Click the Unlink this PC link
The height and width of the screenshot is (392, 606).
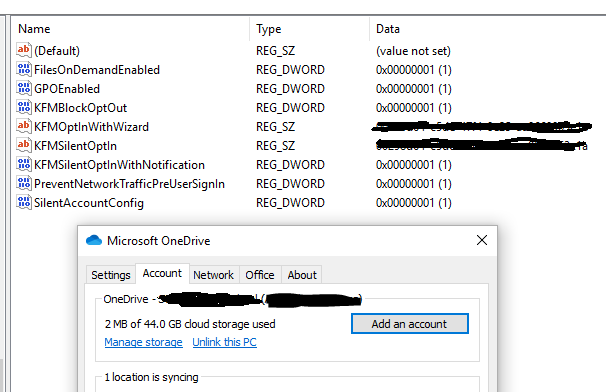click(x=225, y=342)
